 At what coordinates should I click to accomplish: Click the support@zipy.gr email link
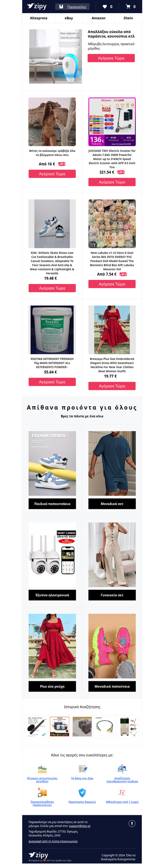point(80,826)
